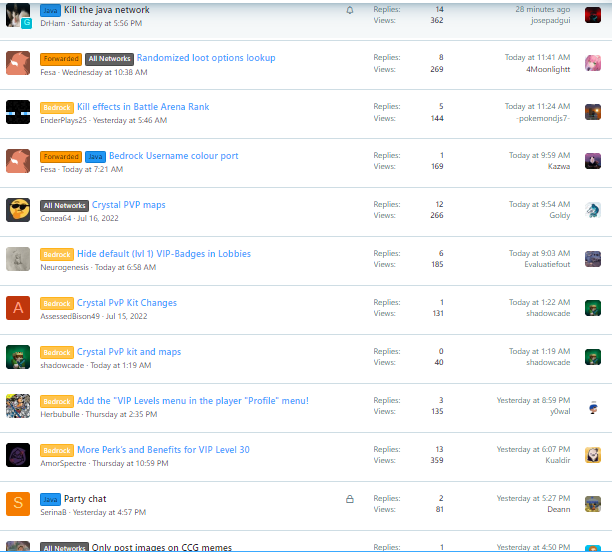Open EnderPlays25's profile link

click(63, 120)
